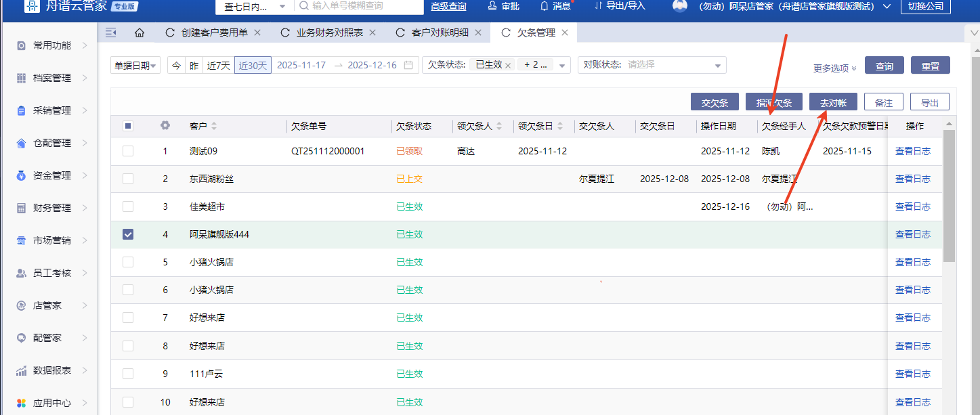This screenshot has width=980, height=415.
Task: Click the home icon tab
Action: point(140,32)
